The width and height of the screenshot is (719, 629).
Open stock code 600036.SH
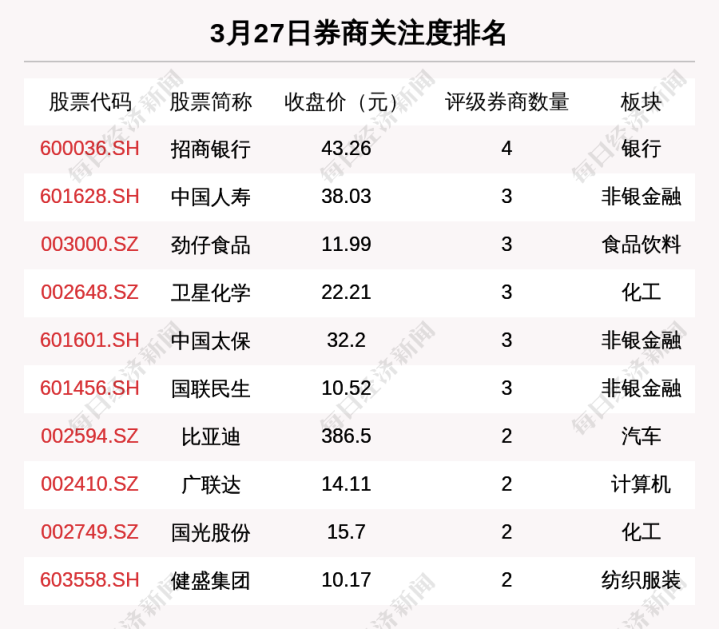[90, 149]
